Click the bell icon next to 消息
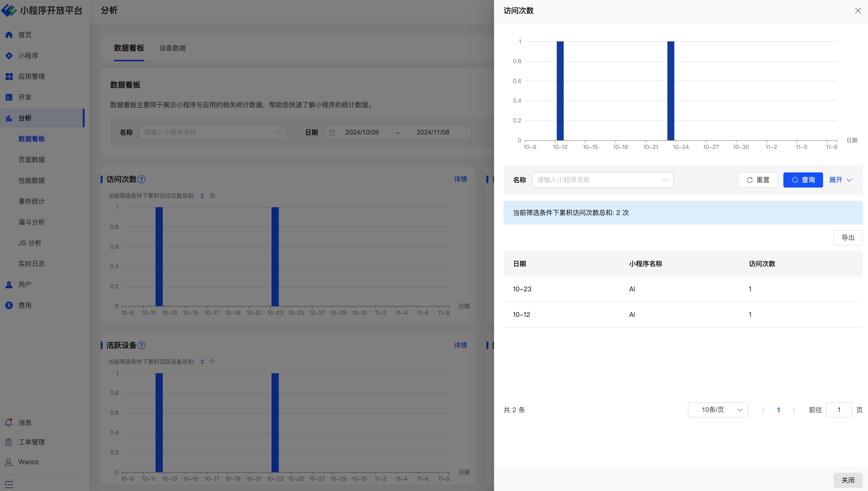Image resolution: width=868 pixels, height=491 pixels. coord(9,423)
